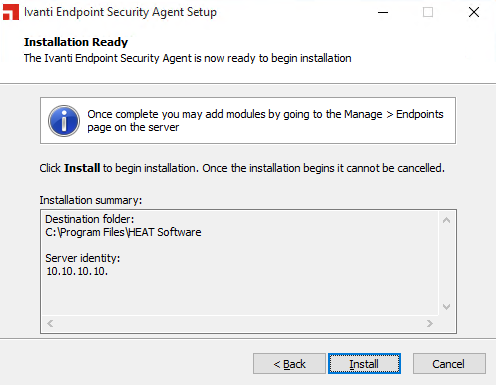Click the Server identity label in summary
The image size is (496, 385).
[83, 258]
